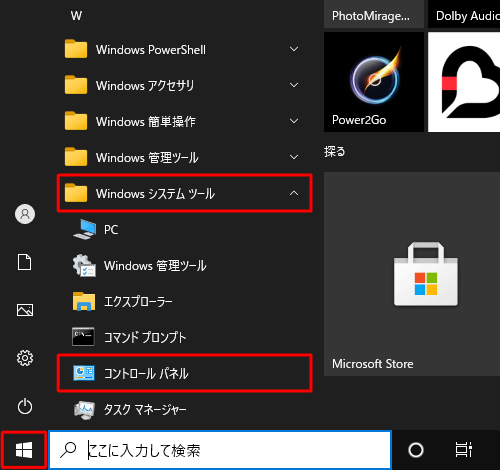The image size is (500, 470).
Task: Expand Windows 管理ツール folder chevron
Action: click(x=294, y=157)
